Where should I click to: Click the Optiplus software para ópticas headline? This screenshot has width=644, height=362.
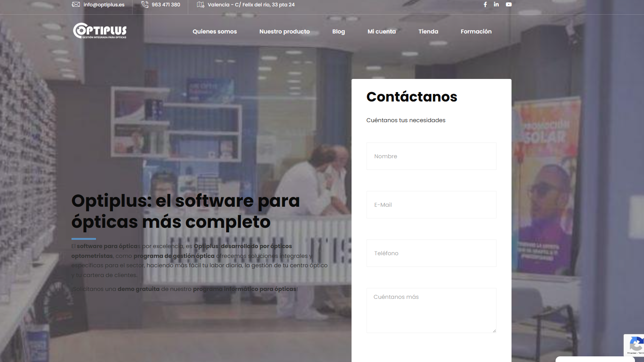click(186, 211)
